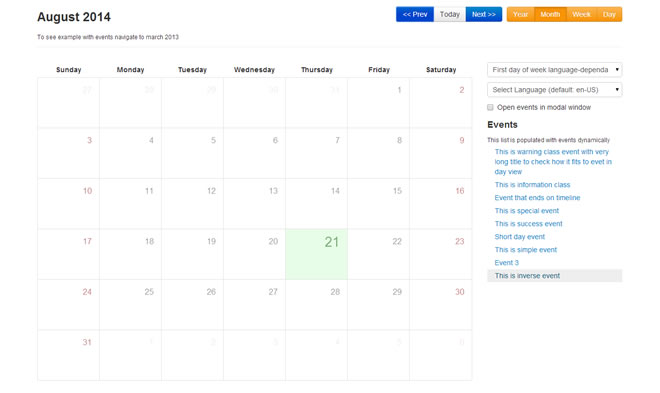
Task: Select Sunday August 24 cell
Action: click(x=69, y=305)
